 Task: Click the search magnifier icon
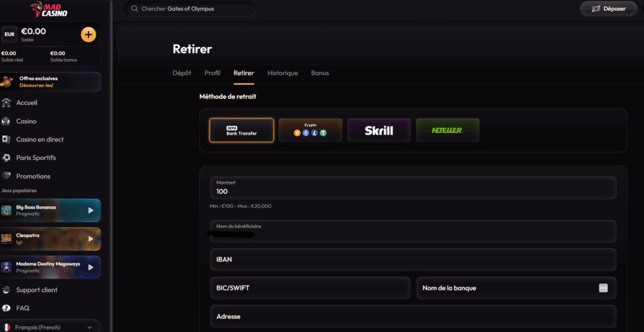click(135, 9)
